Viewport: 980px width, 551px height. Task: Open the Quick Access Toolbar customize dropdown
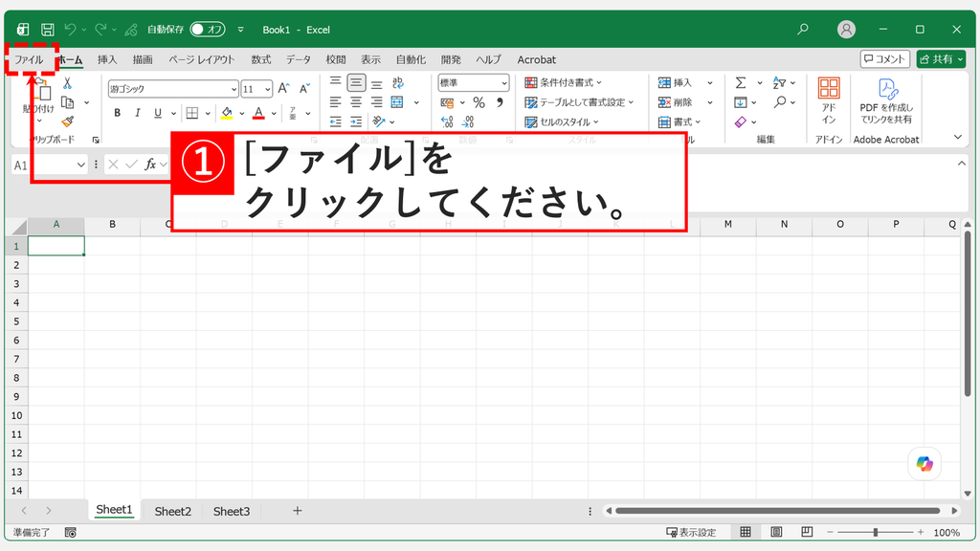[240, 30]
